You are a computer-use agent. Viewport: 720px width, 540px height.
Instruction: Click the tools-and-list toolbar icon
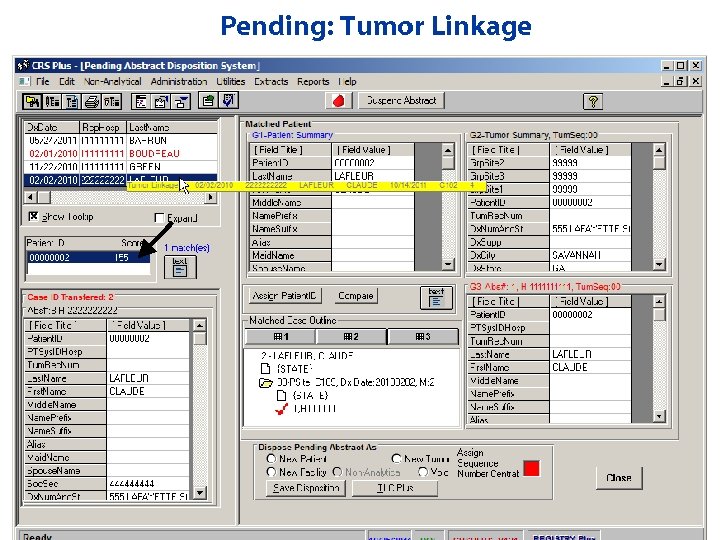pos(112,101)
